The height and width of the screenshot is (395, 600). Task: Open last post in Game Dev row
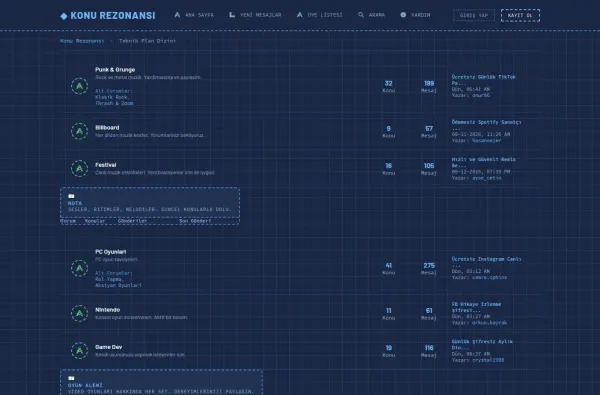pyautogui.click(x=482, y=344)
